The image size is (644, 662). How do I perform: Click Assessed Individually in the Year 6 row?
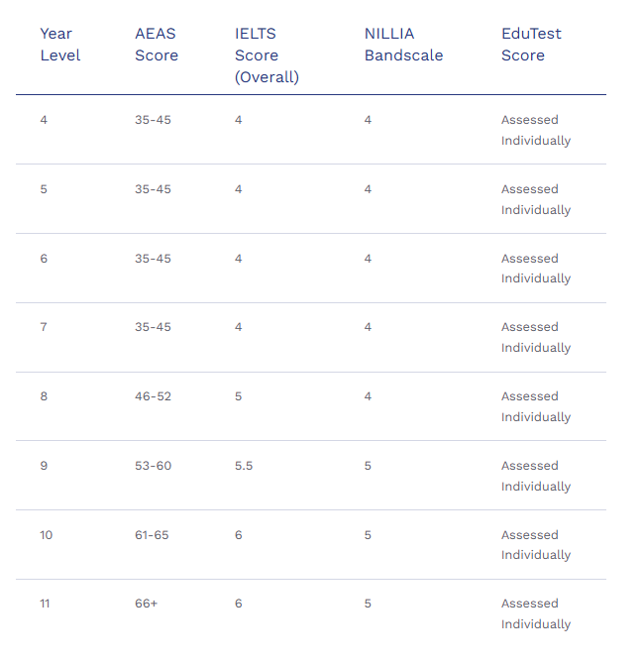click(535, 269)
